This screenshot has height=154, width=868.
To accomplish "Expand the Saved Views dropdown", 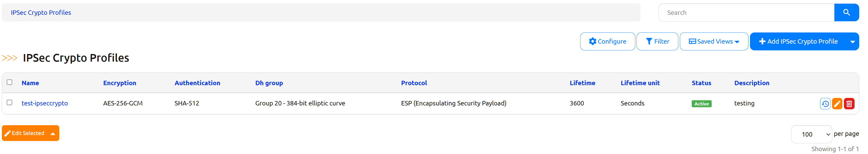I will tap(738, 41).
